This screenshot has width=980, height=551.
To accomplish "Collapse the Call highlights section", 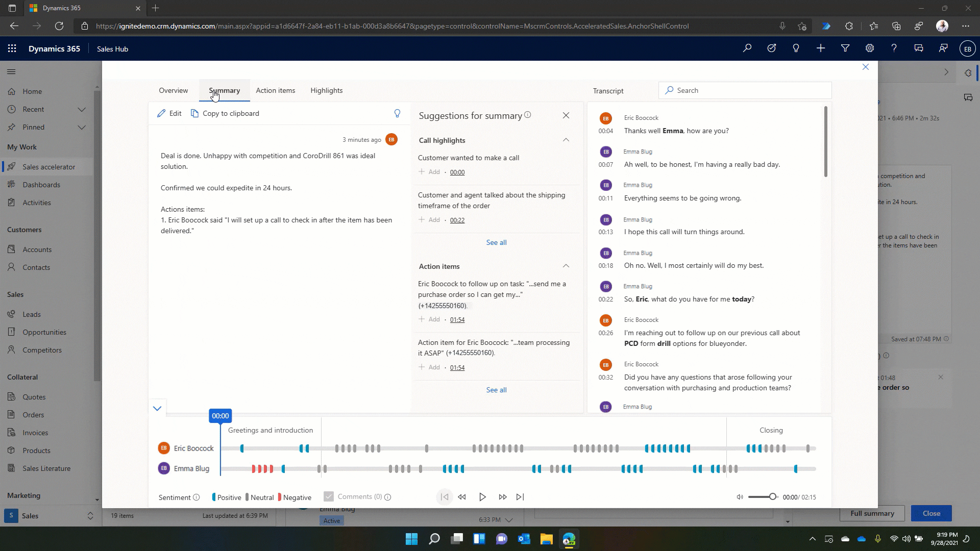I will (566, 140).
